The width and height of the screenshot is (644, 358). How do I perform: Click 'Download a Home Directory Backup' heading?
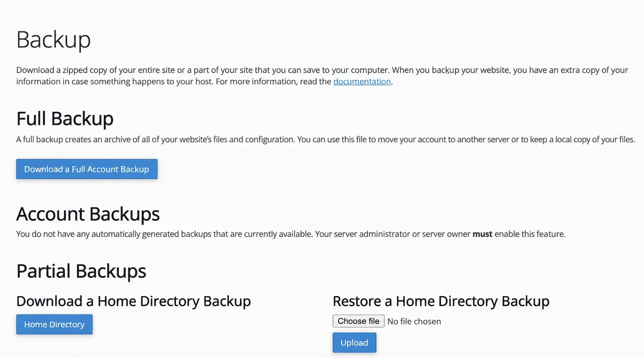134,301
